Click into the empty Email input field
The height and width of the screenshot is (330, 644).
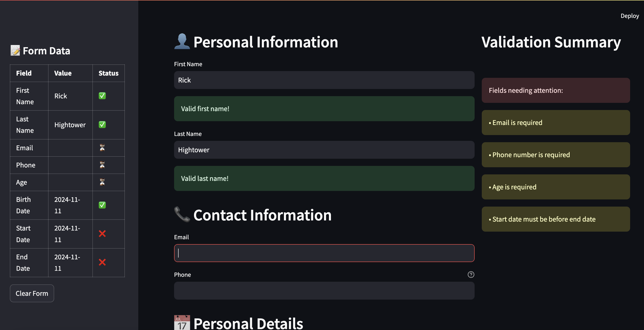click(x=324, y=253)
